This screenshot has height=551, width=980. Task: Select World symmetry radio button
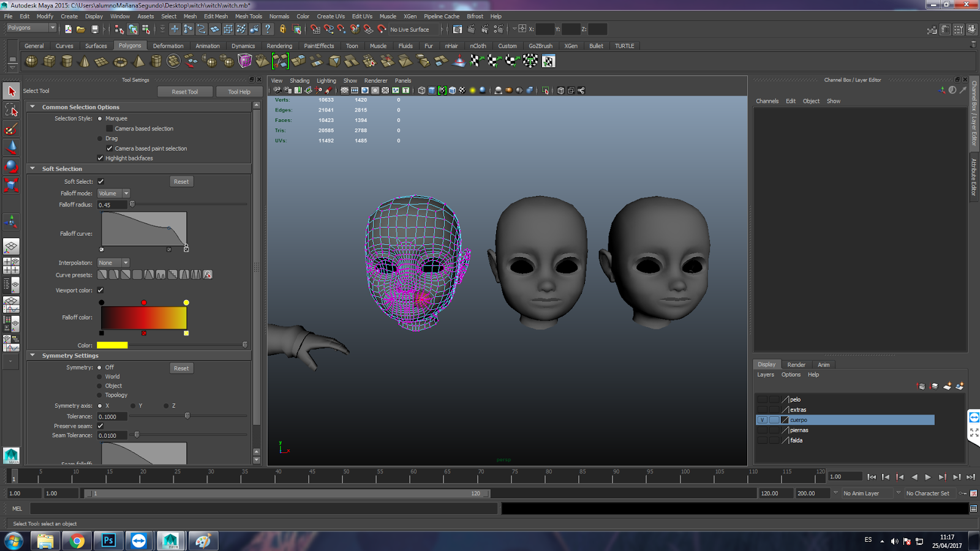(x=100, y=377)
